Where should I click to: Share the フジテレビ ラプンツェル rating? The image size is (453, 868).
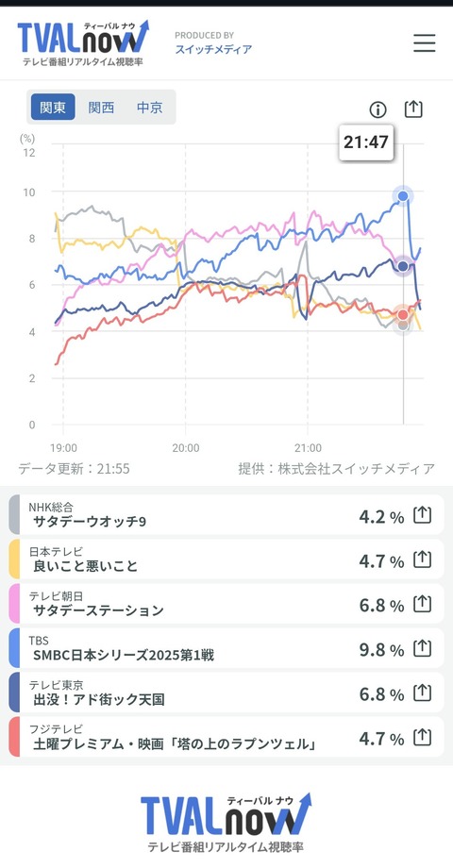(x=423, y=737)
